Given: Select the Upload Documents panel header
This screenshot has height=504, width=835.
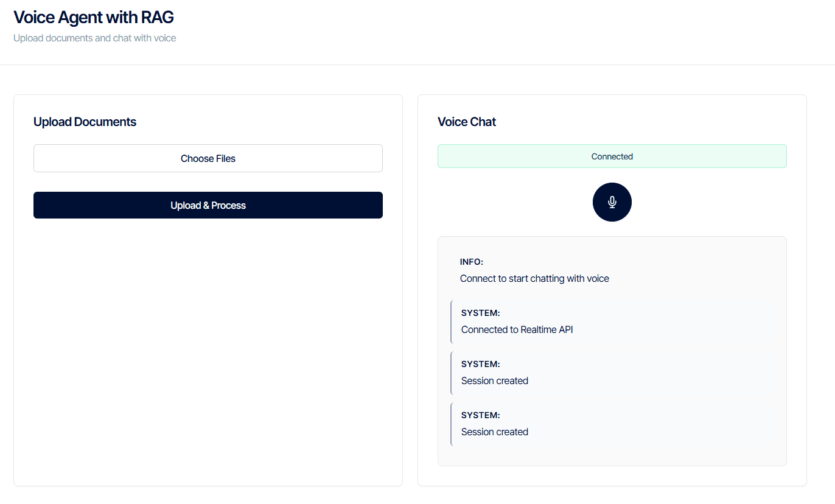Looking at the screenshot, I should click(85, 122).
